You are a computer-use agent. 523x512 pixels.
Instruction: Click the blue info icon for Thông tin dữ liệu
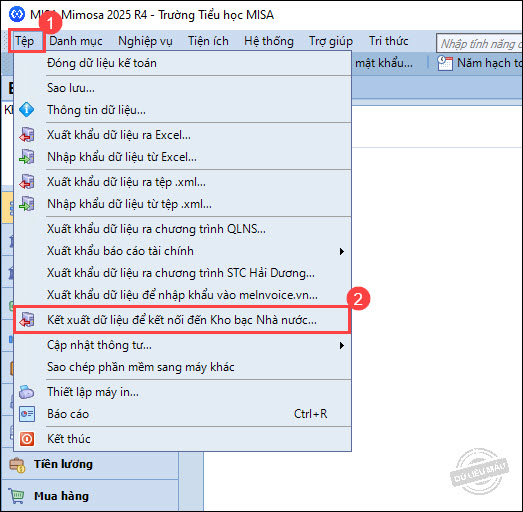coord(26,110)
